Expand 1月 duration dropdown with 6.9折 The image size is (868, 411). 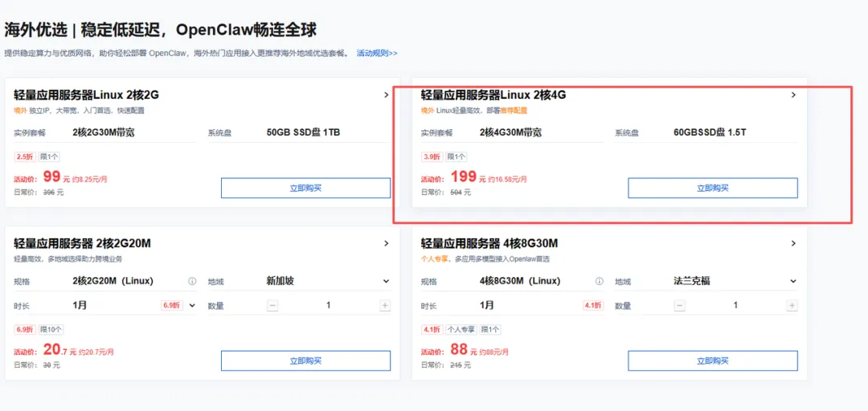(192, 305)
